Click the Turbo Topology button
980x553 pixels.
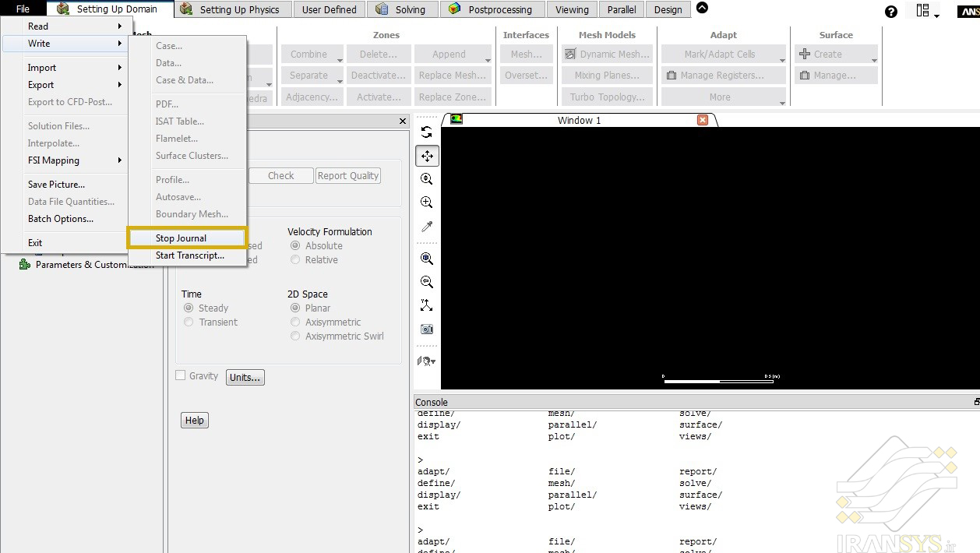pyautogui.click(x=607, y=97)
